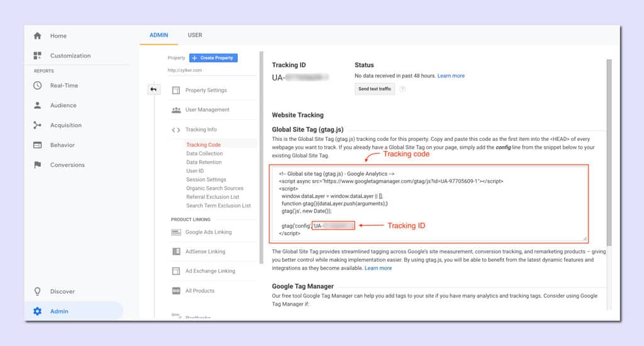This screenshot has width=644, height=346.
Task: Select User-ID submenu item
Action: [195, 170]
